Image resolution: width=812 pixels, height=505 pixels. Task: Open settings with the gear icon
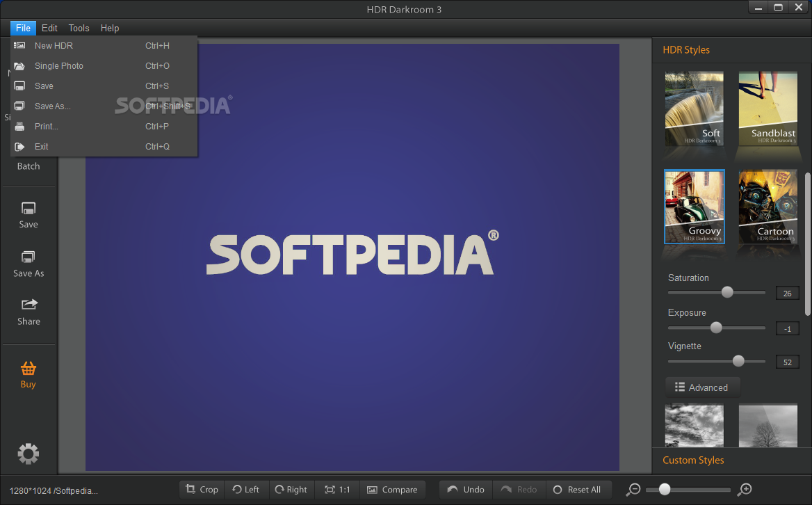(29, 454)
